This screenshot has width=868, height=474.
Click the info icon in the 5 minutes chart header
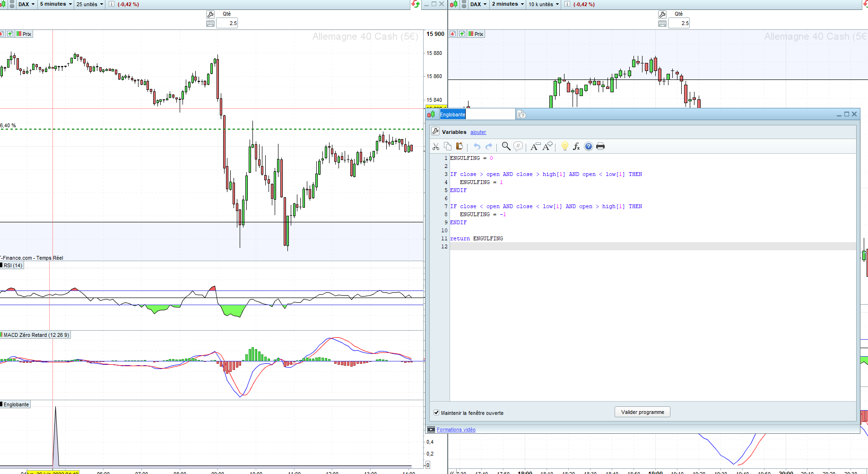pos(112,4)
